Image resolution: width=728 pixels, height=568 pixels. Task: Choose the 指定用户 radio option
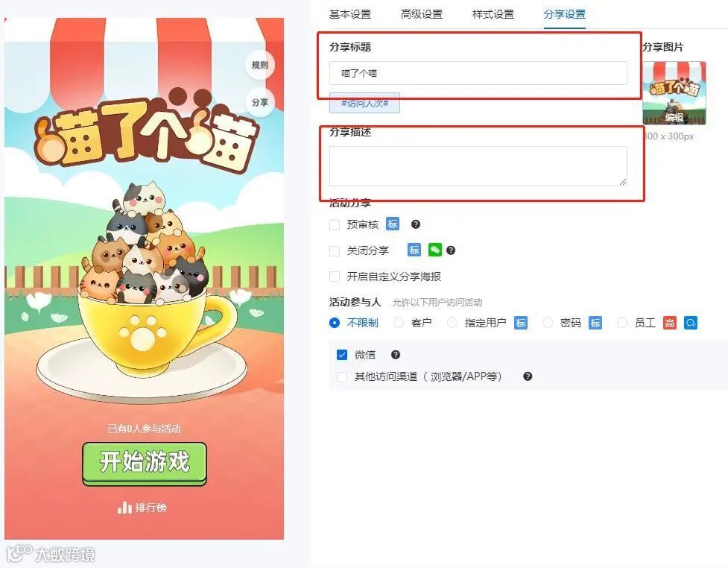[x=452, y=323]
